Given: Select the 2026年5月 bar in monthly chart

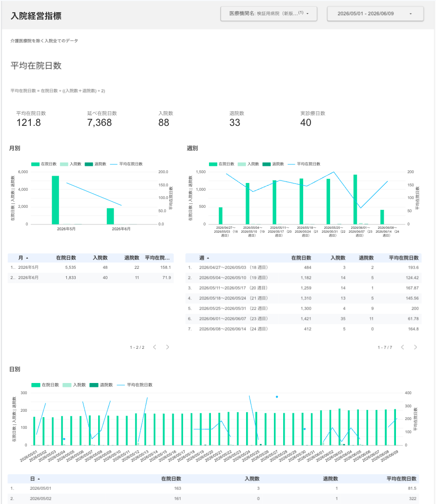Looking at the screenshot, I should pos(55,200).
